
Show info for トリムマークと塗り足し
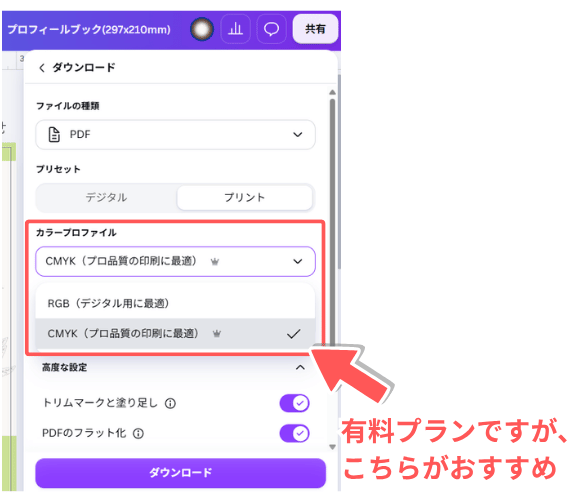pos(170,403)
